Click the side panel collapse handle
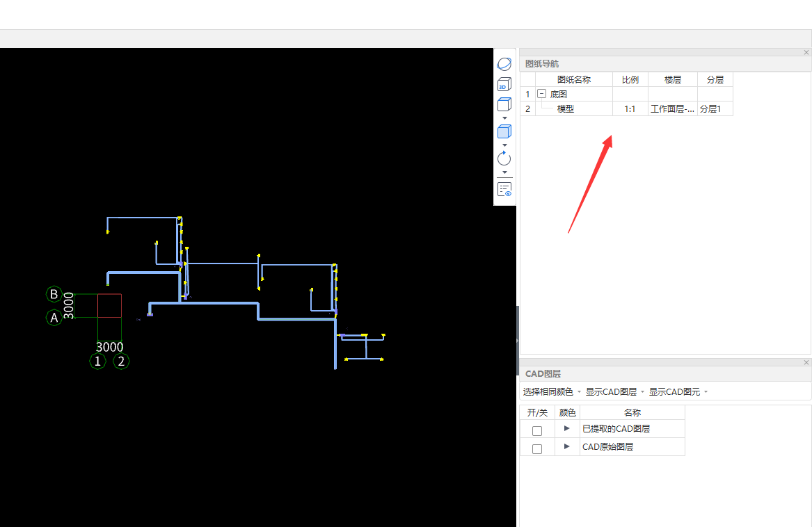The height and width of the screenshot is (527, 812). [518, 341]
